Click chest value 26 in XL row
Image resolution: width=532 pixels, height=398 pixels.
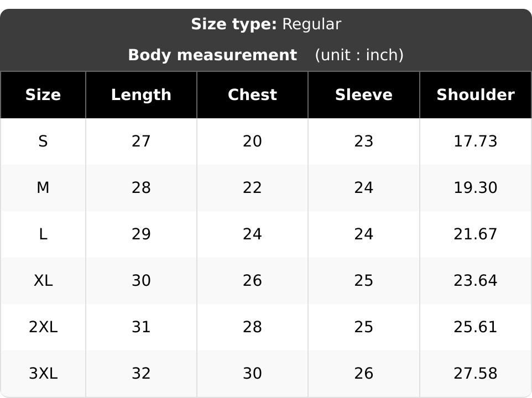[252, 280]
